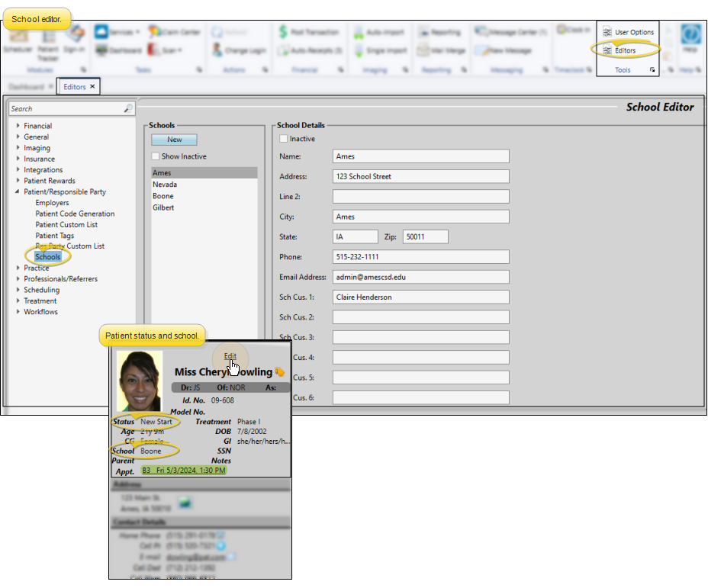708x588 pixels.
Task: Expand the Scheduling tree node
Action: (18, 290)
